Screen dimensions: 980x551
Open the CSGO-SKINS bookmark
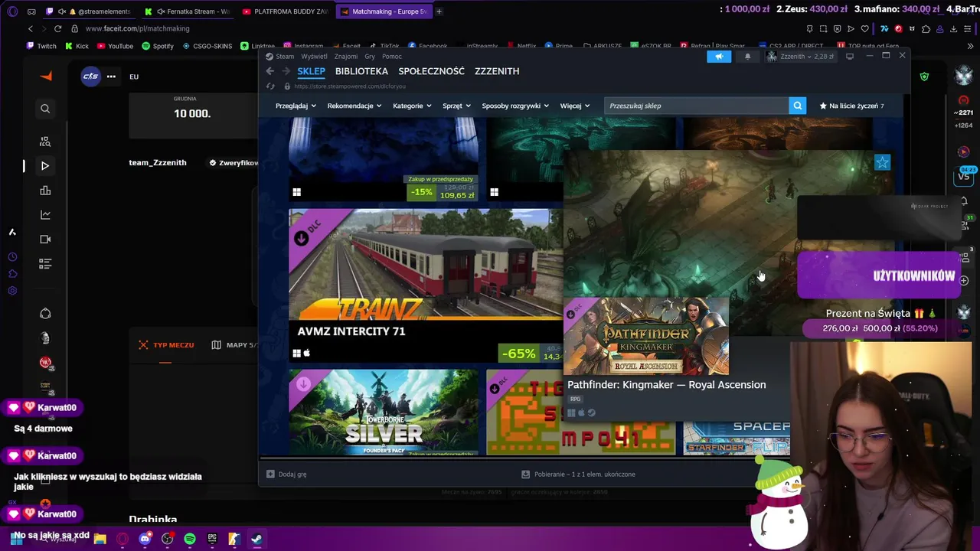207,46
